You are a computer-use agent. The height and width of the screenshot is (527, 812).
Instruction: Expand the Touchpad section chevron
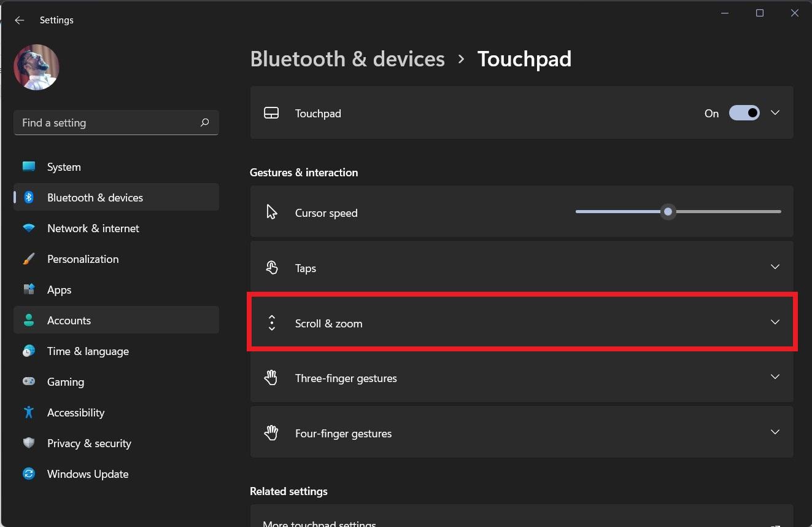775,113
